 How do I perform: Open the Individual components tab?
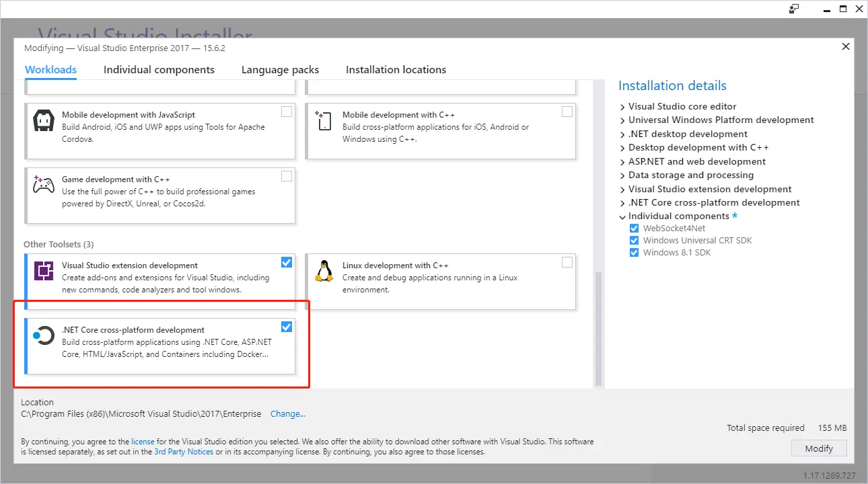(x=159, y=70)
